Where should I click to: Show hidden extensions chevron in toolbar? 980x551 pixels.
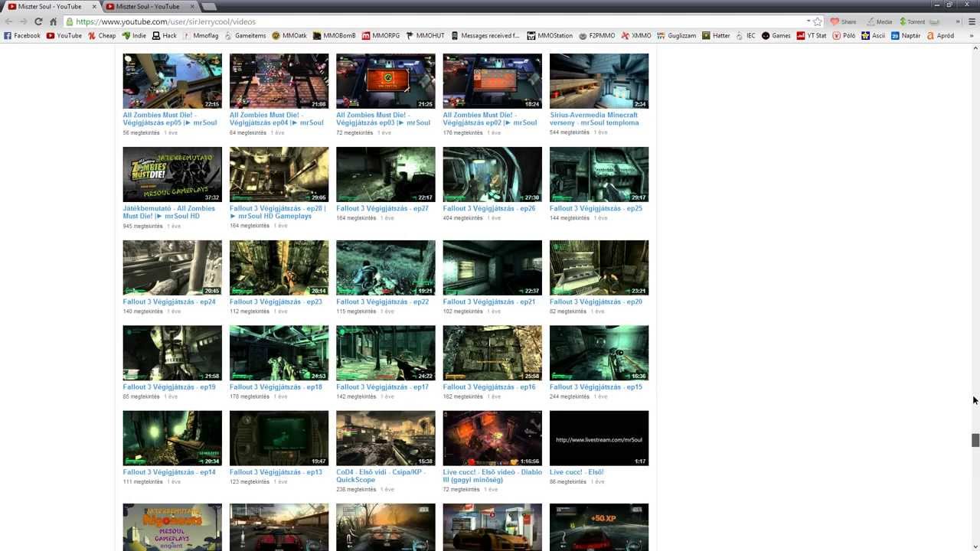(x=958, y=21)
